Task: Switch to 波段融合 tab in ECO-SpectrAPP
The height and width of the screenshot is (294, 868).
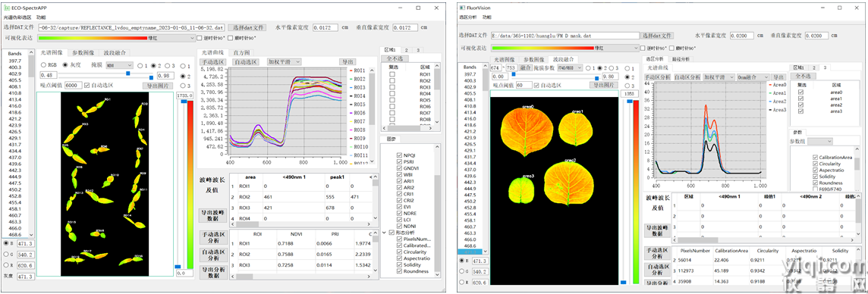Action: pyautogui.click(x=115, y=53)
